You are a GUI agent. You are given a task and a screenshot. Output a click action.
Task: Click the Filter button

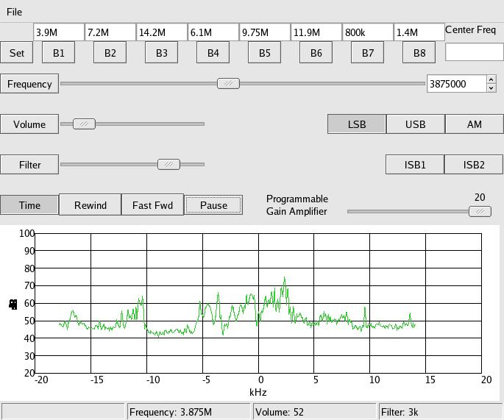(29, 165)
